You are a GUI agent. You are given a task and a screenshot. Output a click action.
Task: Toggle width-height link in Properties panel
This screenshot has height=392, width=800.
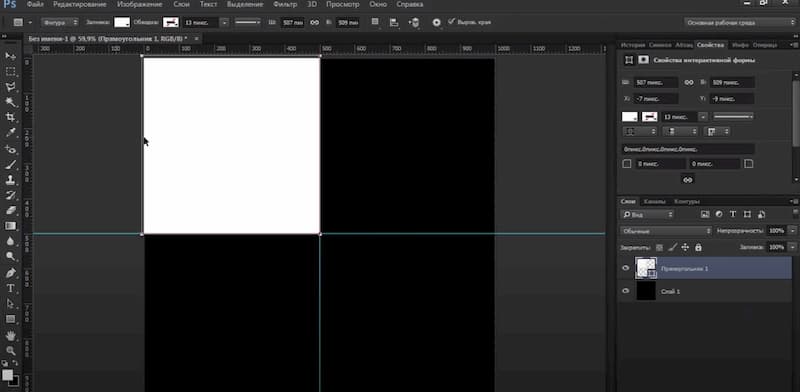pyautogui.click(x=688, y=82)
